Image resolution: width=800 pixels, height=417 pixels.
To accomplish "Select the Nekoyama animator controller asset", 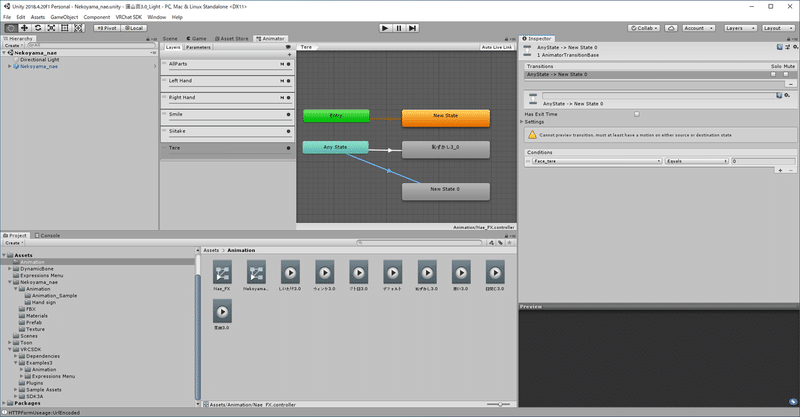I will coord(256,276).
